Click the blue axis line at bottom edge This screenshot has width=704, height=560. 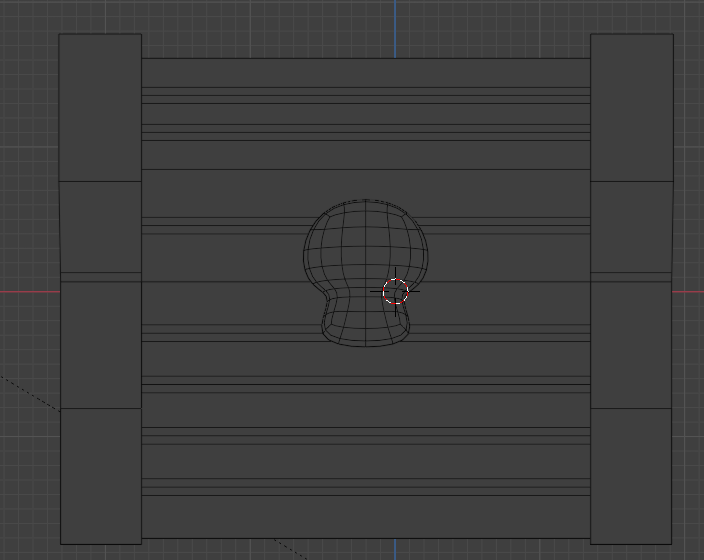point(394,550)
